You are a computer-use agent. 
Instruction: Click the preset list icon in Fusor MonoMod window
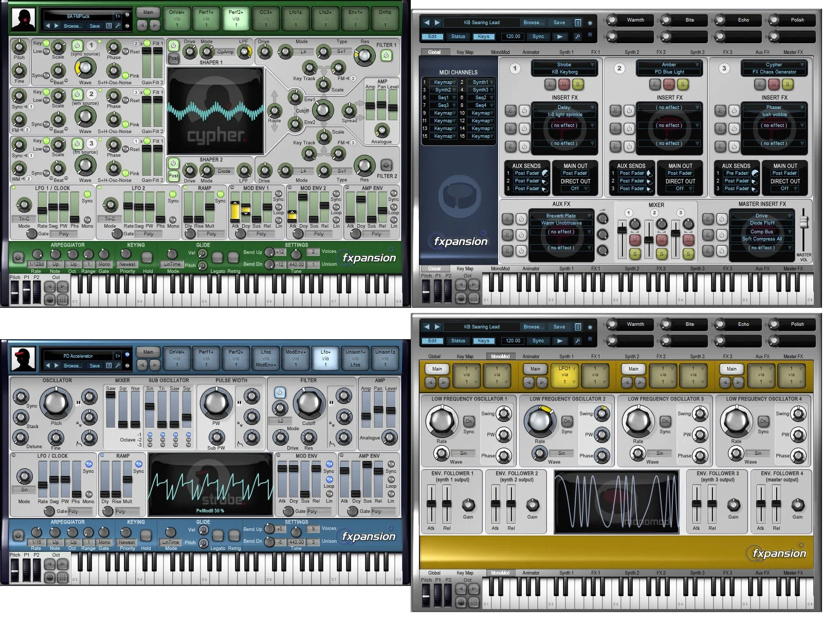tap(578, 327)
